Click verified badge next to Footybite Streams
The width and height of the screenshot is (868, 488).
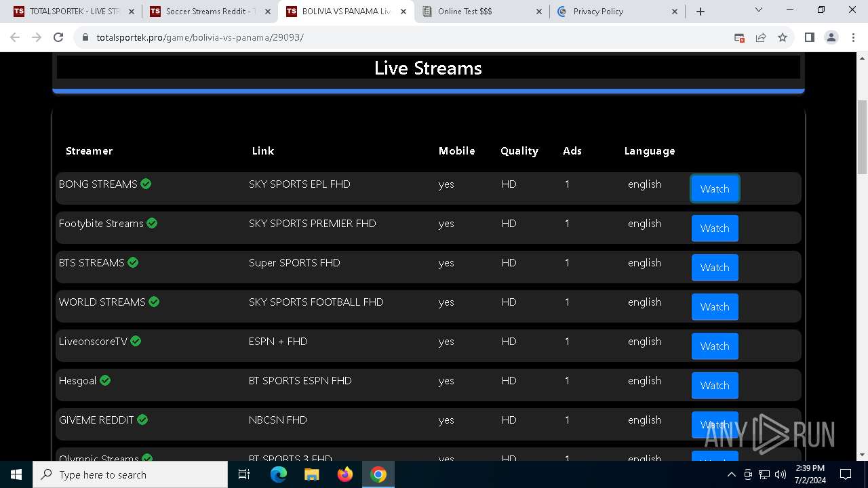[x=152, y=223]
